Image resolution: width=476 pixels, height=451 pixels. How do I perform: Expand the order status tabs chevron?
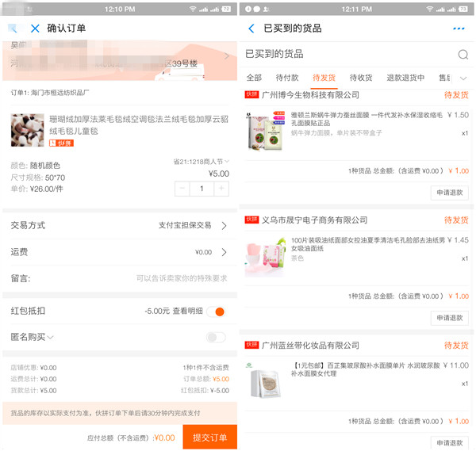[x=463, y=78]
